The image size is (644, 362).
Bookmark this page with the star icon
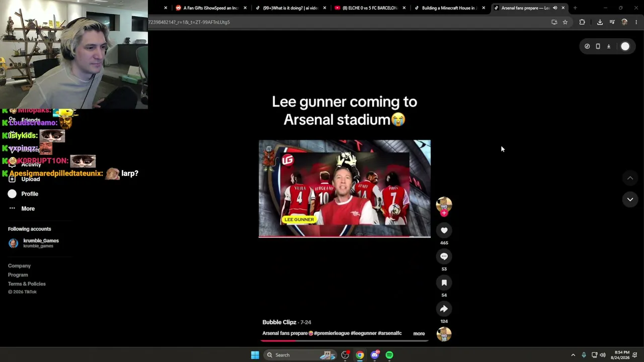[565, 22]
